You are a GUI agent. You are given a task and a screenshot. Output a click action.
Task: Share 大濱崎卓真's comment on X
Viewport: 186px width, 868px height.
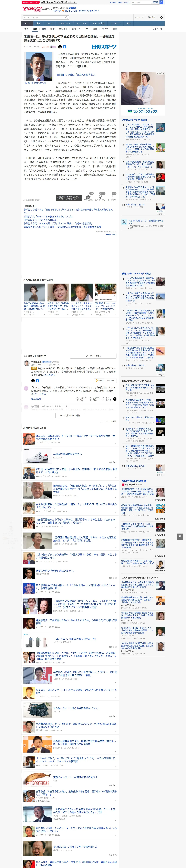tap(33, 380)
